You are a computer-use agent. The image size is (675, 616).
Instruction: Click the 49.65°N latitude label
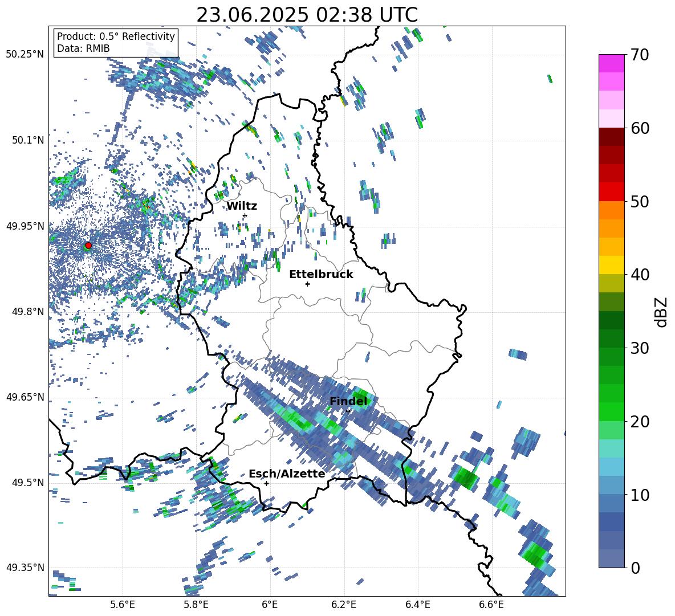click(25, 397)
